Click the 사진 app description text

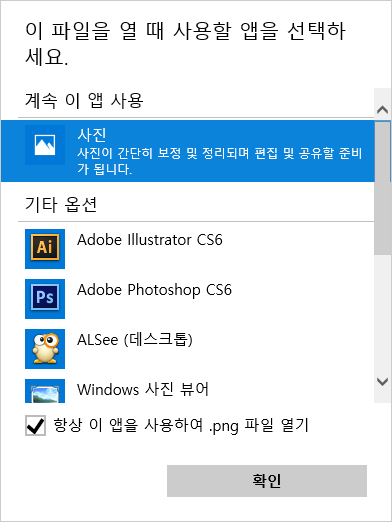tap(220, 161)
